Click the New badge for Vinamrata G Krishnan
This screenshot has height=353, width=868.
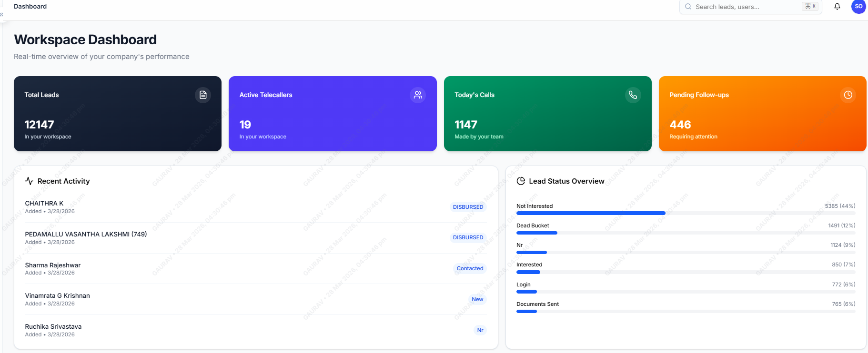click(477, 299)
